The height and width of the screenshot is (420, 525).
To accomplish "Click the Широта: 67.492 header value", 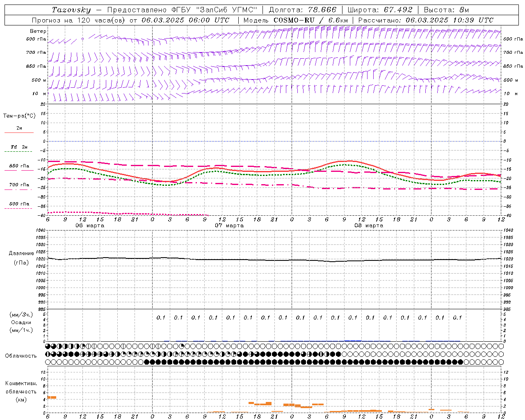I will pyautogui.click(x=380, y=10).
